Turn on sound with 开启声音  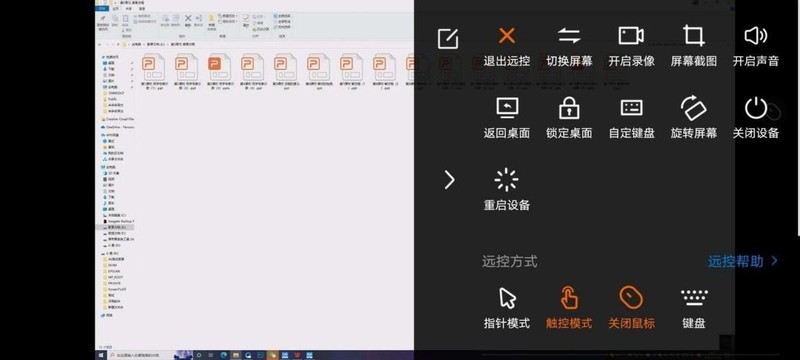tap(756, 47)
